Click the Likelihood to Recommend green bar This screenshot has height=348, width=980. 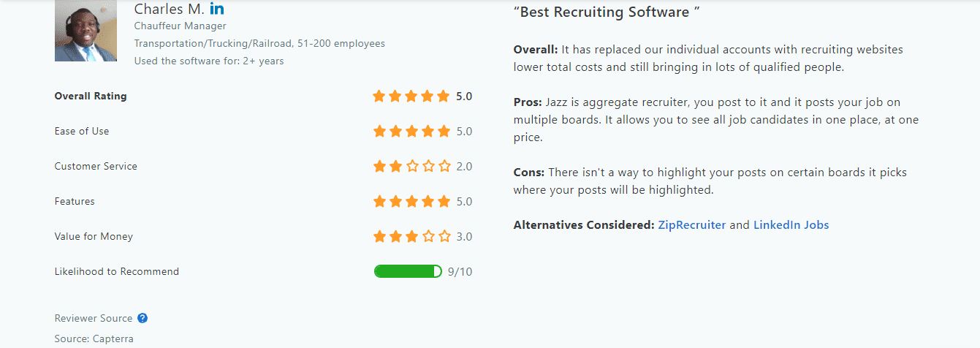pos(408,271)
